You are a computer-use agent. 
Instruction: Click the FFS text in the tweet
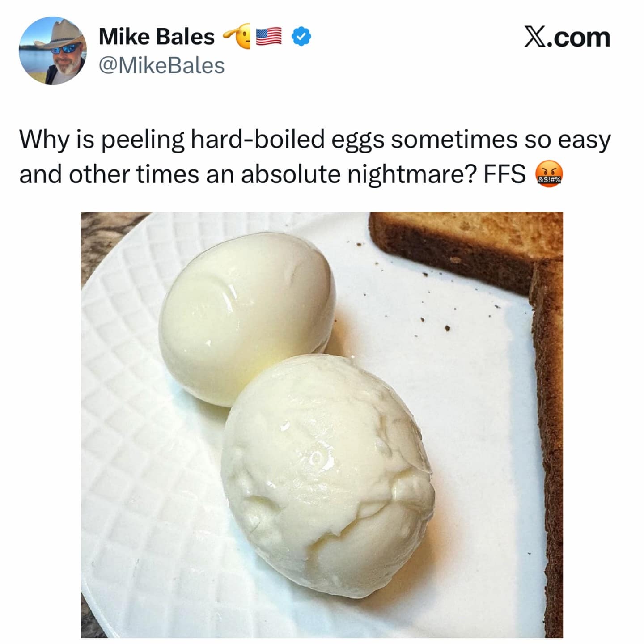pos(504,174)
